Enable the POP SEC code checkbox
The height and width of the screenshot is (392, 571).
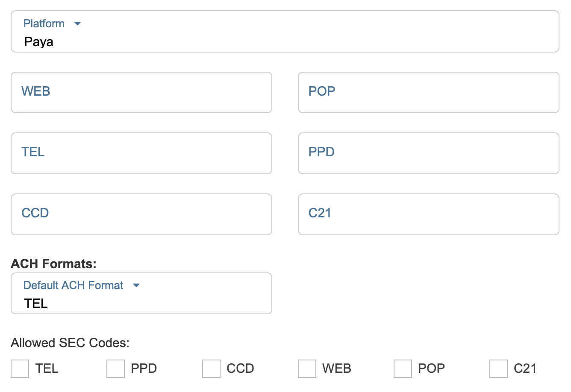[403, 369]
